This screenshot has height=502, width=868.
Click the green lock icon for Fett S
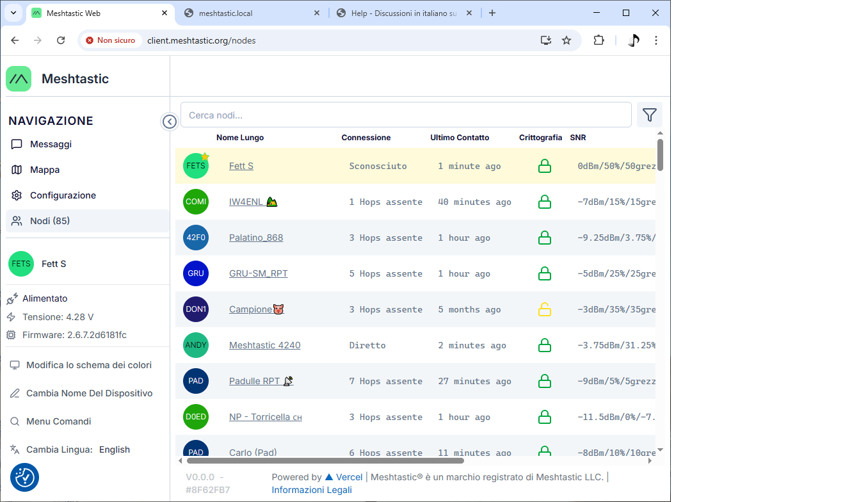[x=544, y=166]
